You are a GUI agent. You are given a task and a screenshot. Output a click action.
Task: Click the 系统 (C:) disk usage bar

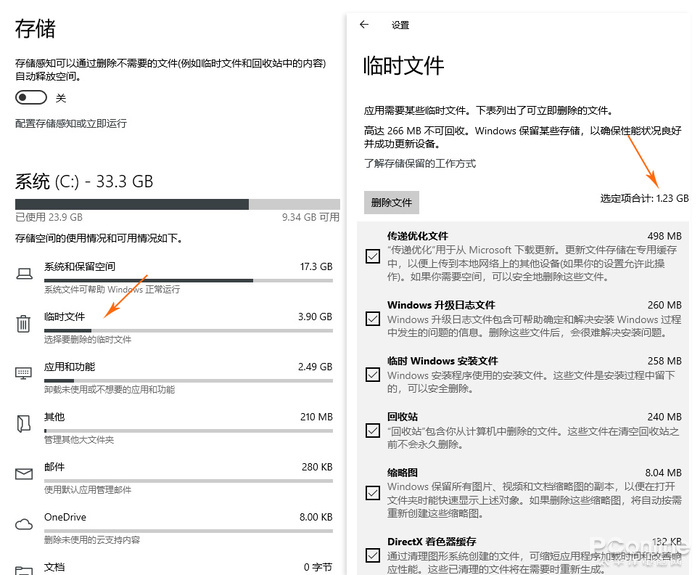(x=177, y=204)
